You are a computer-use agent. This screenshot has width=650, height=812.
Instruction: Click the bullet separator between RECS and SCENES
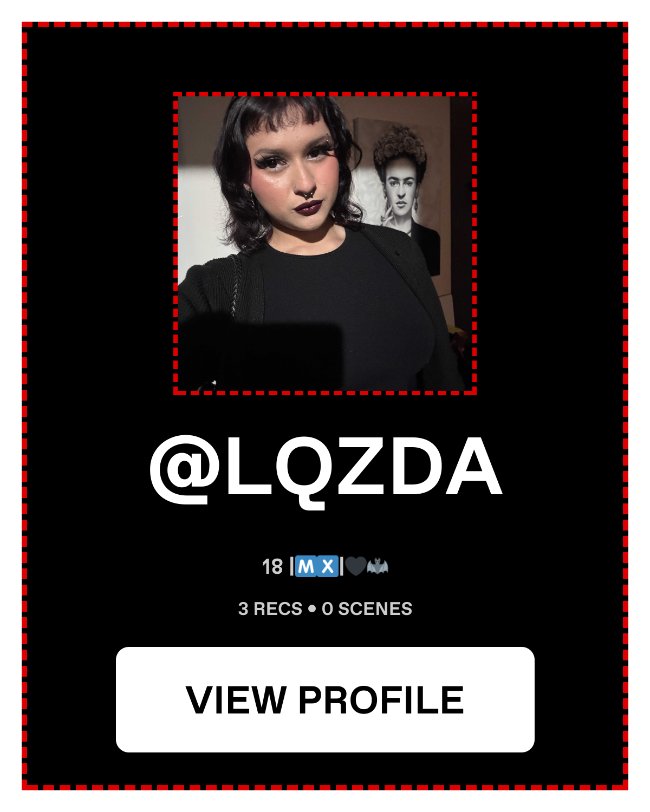pyautogui.click(x=311, y=609)
